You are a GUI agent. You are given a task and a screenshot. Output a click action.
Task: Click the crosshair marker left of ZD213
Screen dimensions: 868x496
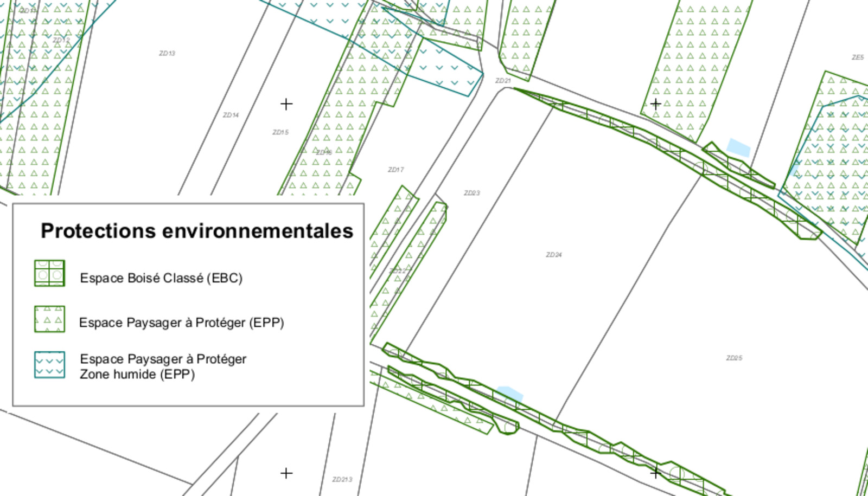pyautogui.click(x=286, y=473)
